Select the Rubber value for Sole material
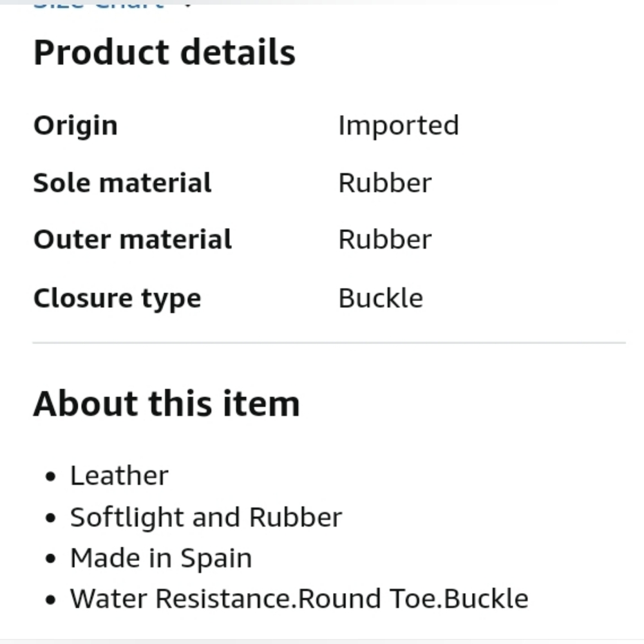 385,183
